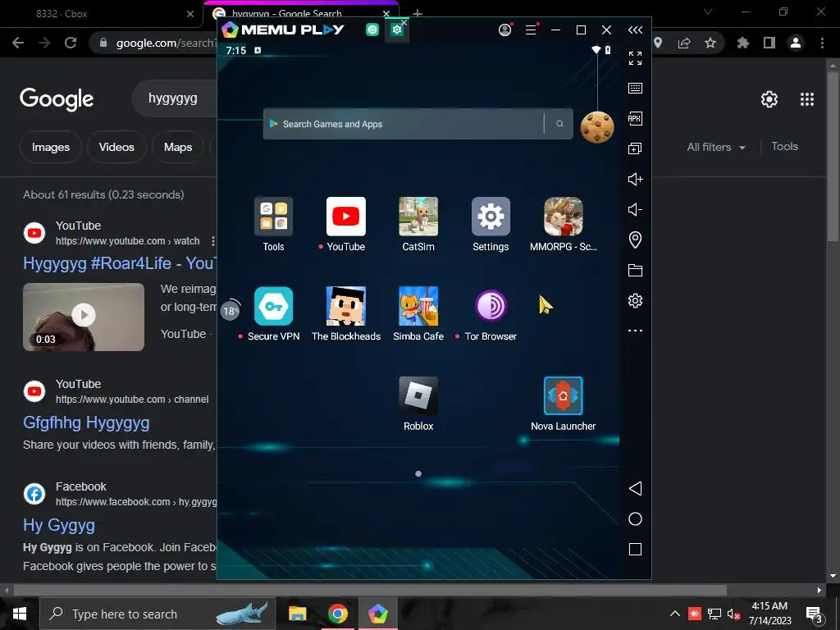This screenshot has width=840, height=630.
Task: Open the Chrome side panel icon
Action: click(769, 43)
